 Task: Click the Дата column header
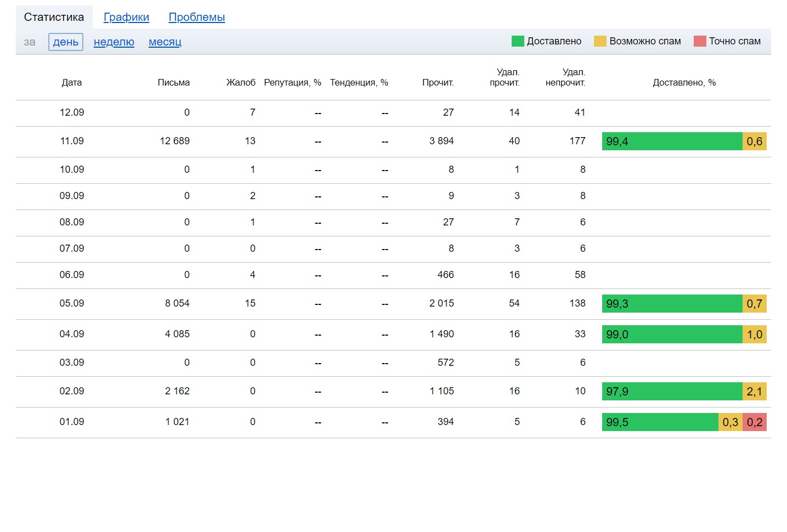pyautogui.click(x=71, y=82)
